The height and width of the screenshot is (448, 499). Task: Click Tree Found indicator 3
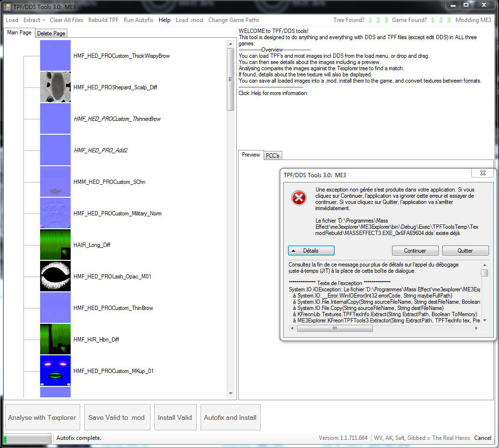click(x=386, y=20)
